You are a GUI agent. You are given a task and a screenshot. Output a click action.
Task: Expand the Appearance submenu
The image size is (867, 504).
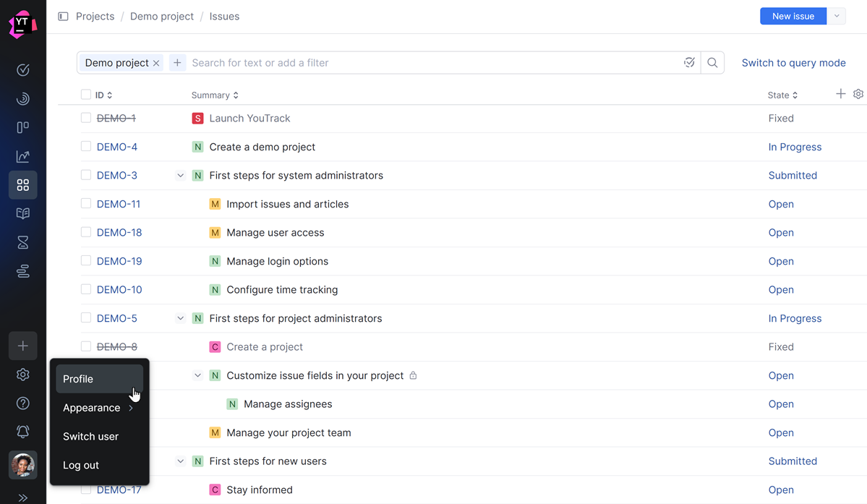click(99, 408)
